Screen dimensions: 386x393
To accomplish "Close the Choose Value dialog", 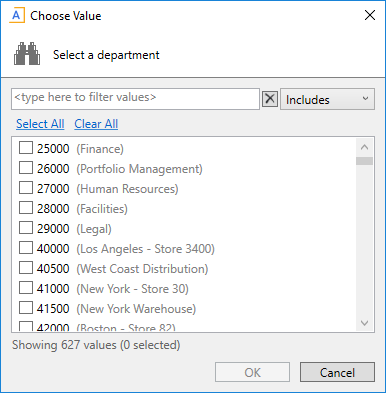I will (370, 15).
